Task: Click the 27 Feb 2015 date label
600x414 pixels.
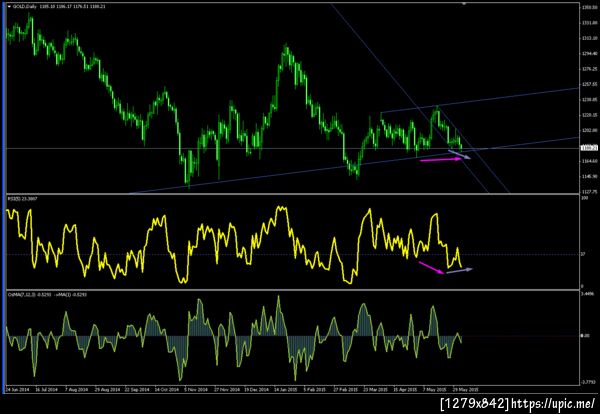Action: click(346, 389)
